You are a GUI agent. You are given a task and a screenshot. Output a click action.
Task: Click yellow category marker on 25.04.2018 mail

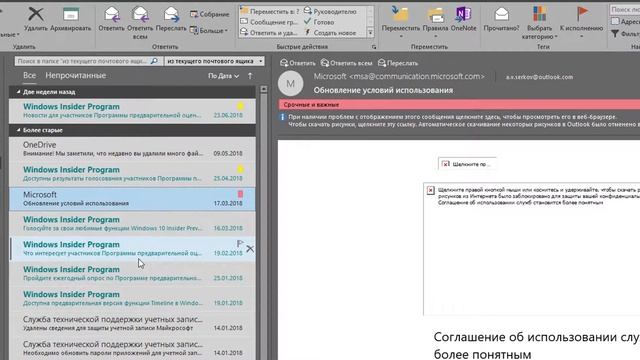pos(240,169)
